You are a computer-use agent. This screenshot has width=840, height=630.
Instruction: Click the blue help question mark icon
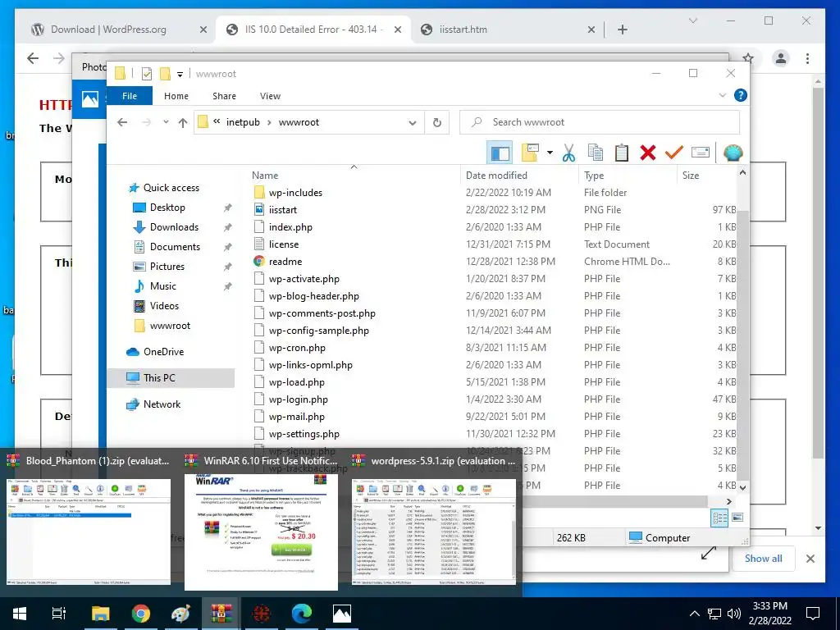coord(741,95)
